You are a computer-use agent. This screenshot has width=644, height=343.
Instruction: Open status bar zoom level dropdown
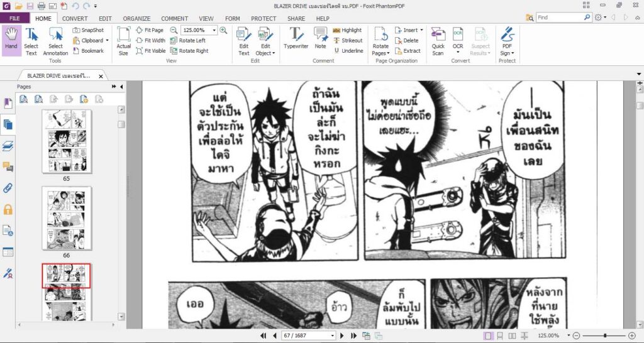569,335
